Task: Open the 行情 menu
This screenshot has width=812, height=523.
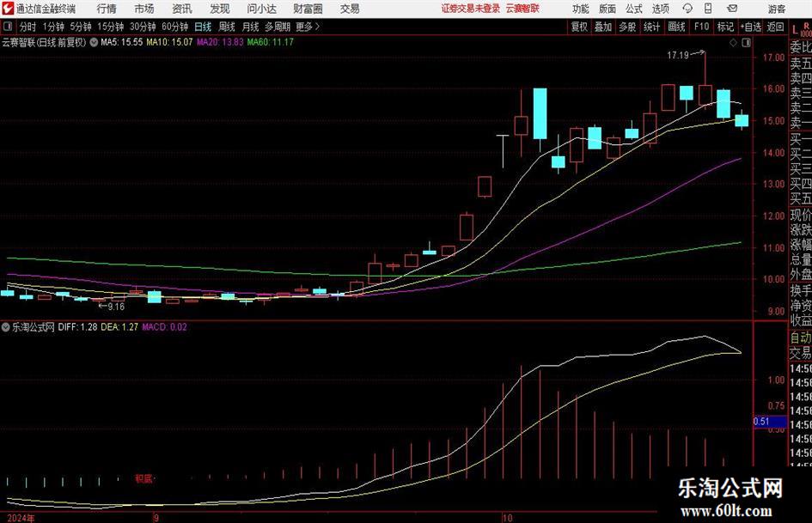Action: (x=107, y=9)
